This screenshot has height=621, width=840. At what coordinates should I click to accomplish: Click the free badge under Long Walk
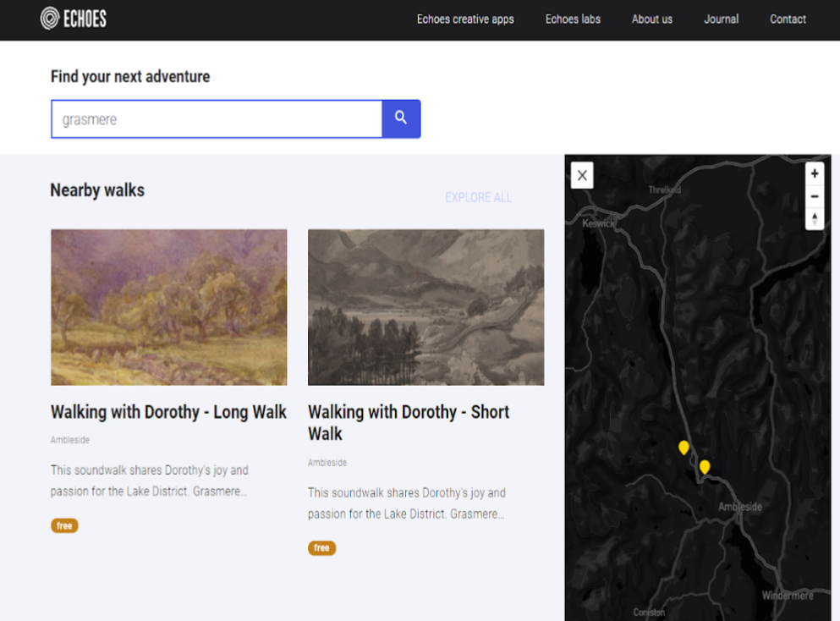click(x=64, y=525)
